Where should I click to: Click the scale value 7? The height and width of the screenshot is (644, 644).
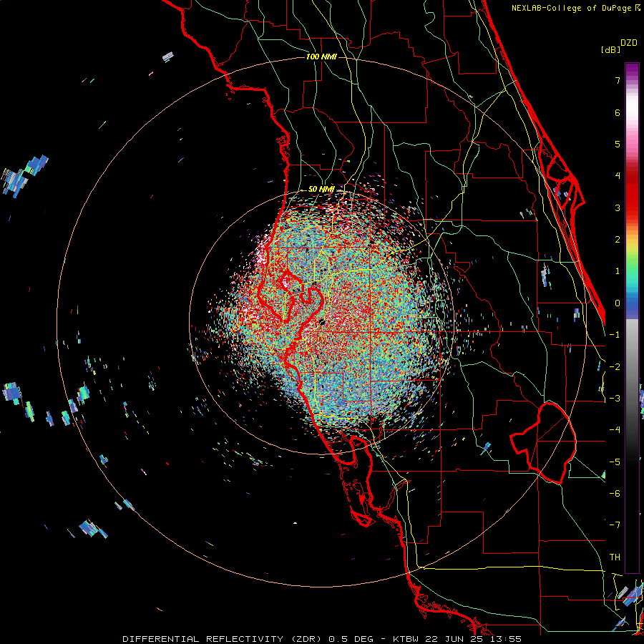click(618, 80)
